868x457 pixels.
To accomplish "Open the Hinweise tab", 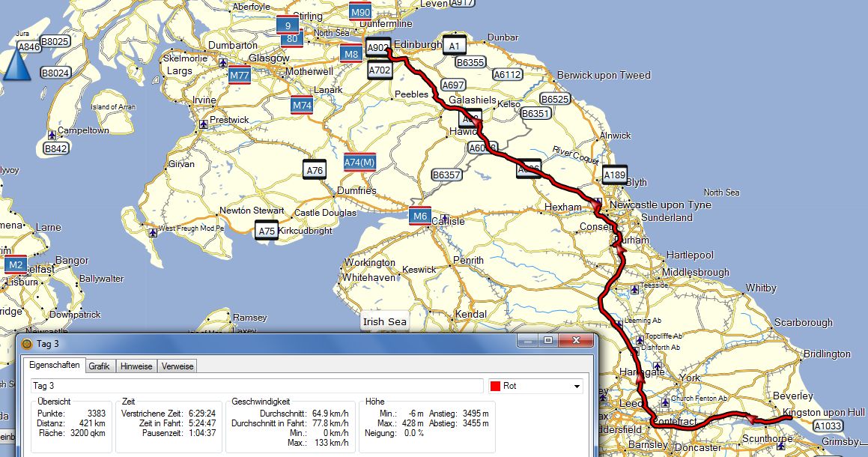I will tap(136, 366).
